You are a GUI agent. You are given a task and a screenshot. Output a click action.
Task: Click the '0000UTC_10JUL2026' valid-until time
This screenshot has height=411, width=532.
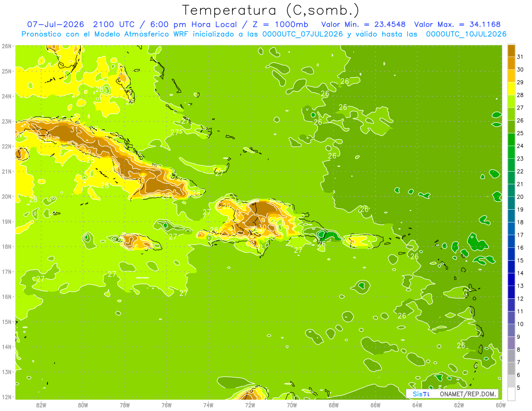pyautogui.click(x=466, y=34)
